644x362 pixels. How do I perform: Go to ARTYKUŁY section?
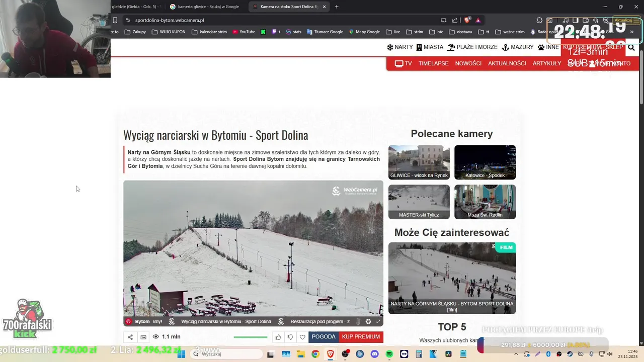(x=547, y=64)
